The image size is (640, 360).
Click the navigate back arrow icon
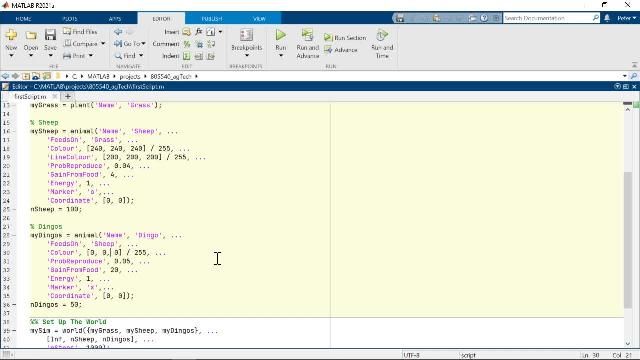118,31
